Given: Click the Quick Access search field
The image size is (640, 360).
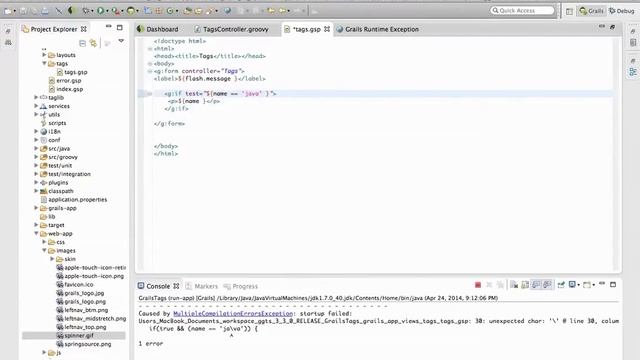Looking at the screenshot, I should [x=522, y=11].
